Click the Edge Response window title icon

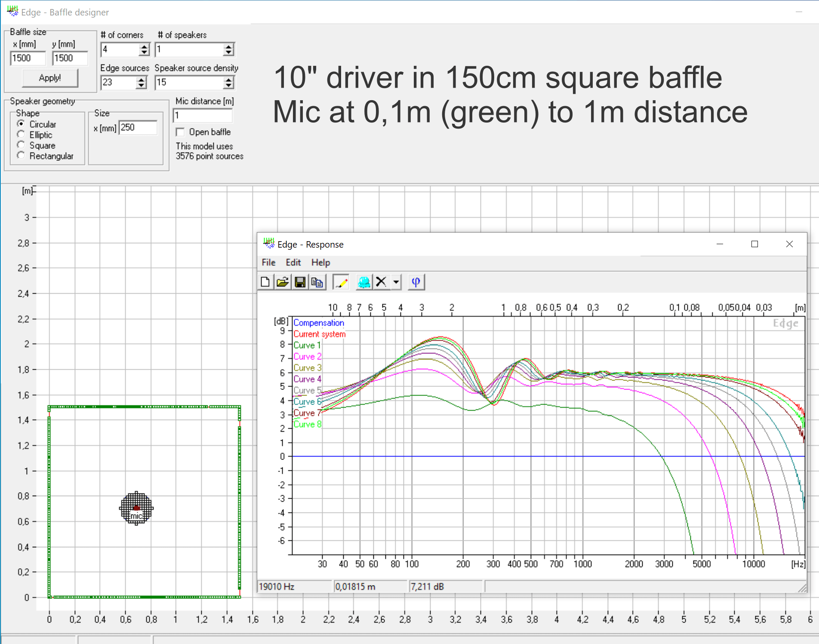[269, 243]
